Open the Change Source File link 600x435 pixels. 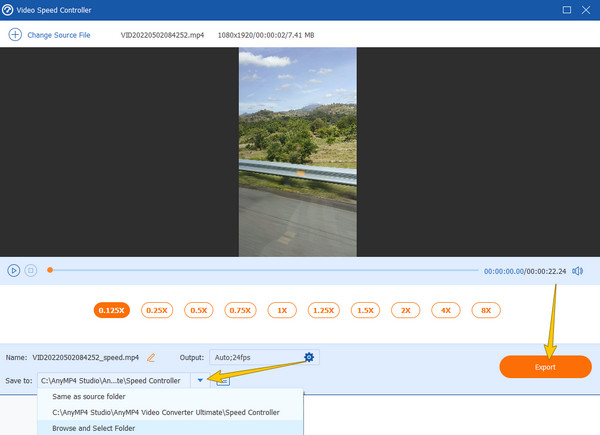pos(59,35)
